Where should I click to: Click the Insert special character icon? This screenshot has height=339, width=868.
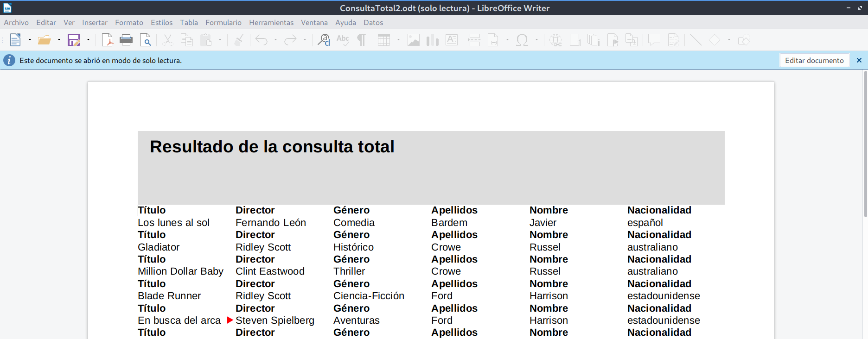pos(522,40)
